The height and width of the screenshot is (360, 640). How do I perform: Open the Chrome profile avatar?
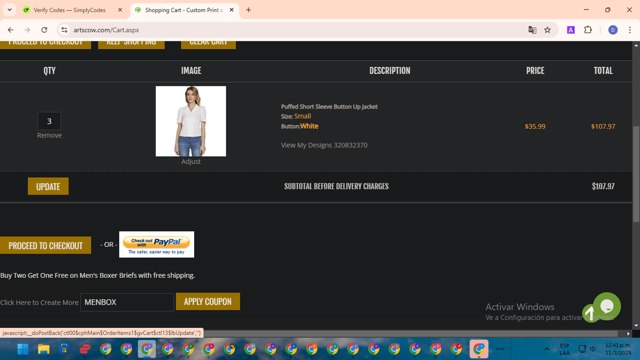click(x=613, y=30)
